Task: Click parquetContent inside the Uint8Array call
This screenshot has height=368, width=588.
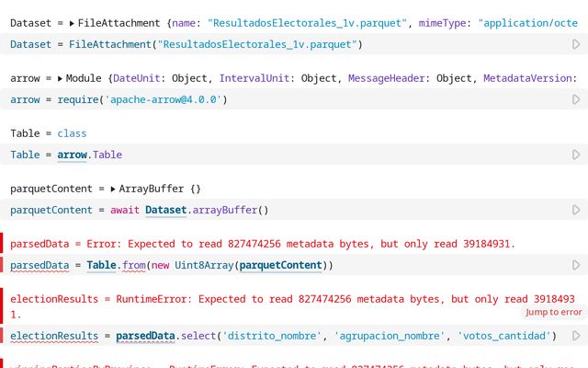Action: point(279,265)
